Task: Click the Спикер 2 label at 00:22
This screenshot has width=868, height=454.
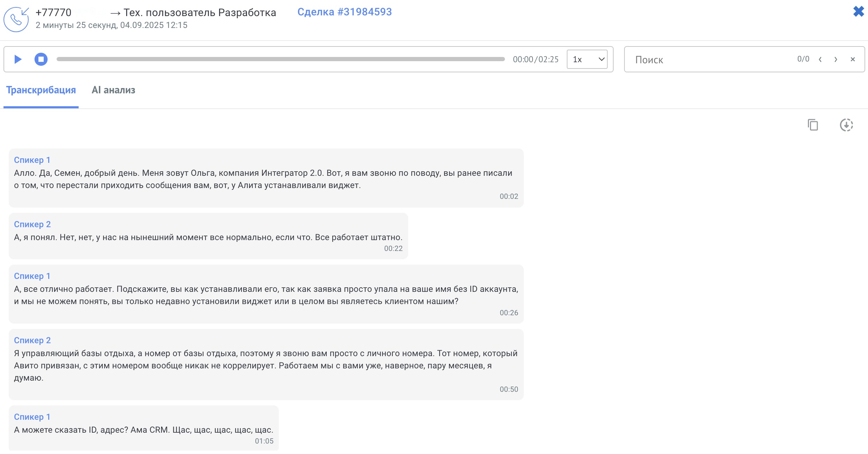Action: [32, 224]
